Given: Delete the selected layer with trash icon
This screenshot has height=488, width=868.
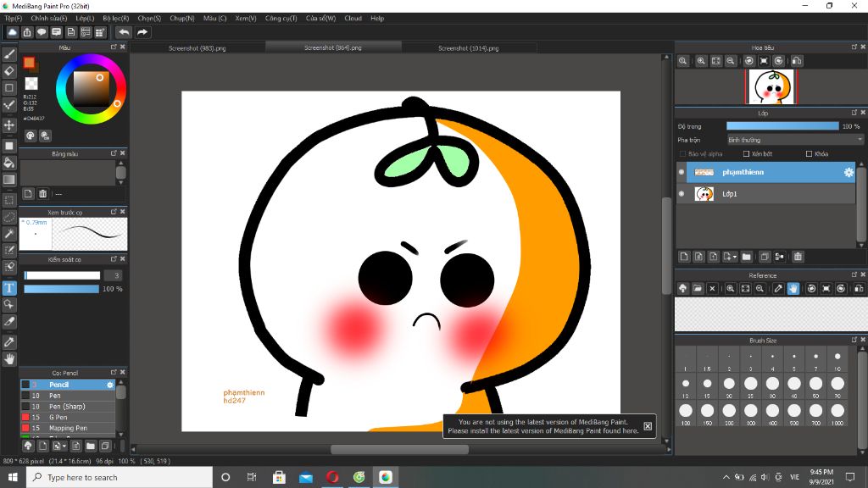Looking at the screenshot, I should pos(798,257).
